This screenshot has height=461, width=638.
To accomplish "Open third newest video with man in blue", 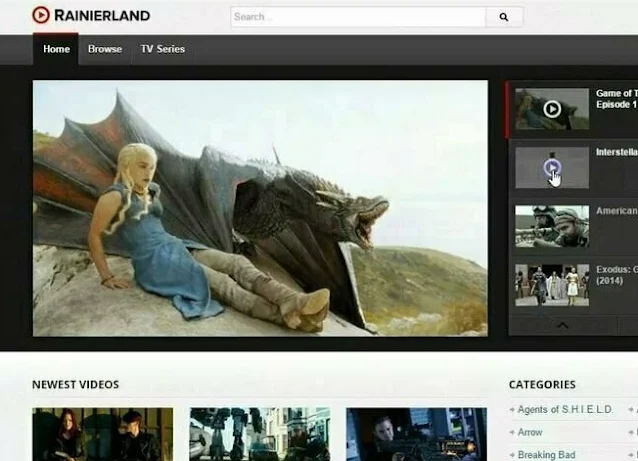I will [416, 434].
